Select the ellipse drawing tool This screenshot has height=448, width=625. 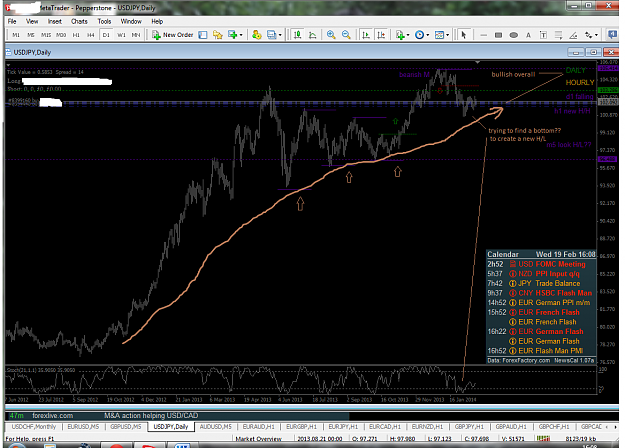tap(513, 35)
